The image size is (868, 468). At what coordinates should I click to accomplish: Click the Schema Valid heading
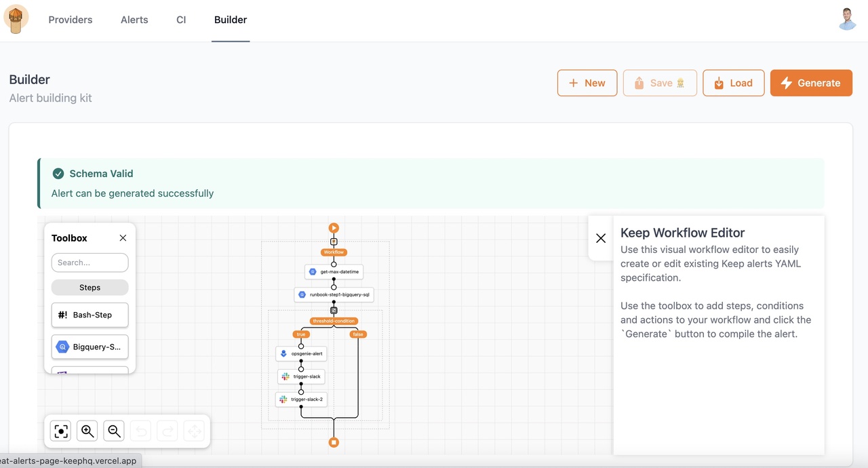[x=101, y=174]
